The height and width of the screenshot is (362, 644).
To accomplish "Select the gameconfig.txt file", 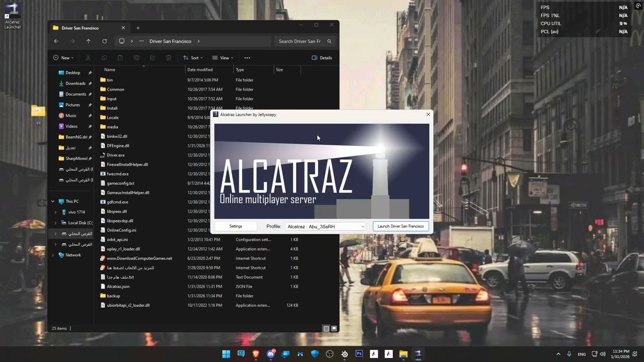I will 120,184.
